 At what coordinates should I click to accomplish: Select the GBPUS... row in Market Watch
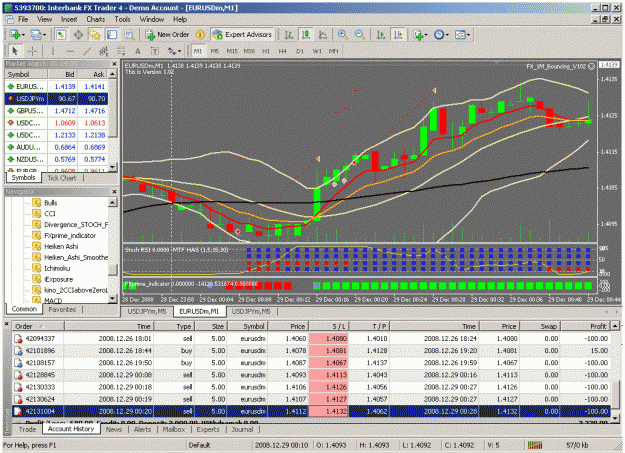click(x=56, y=110)
